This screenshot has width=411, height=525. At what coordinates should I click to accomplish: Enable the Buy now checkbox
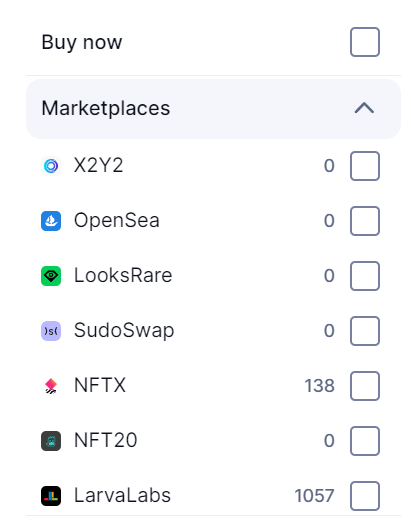[x=365, y=42]
